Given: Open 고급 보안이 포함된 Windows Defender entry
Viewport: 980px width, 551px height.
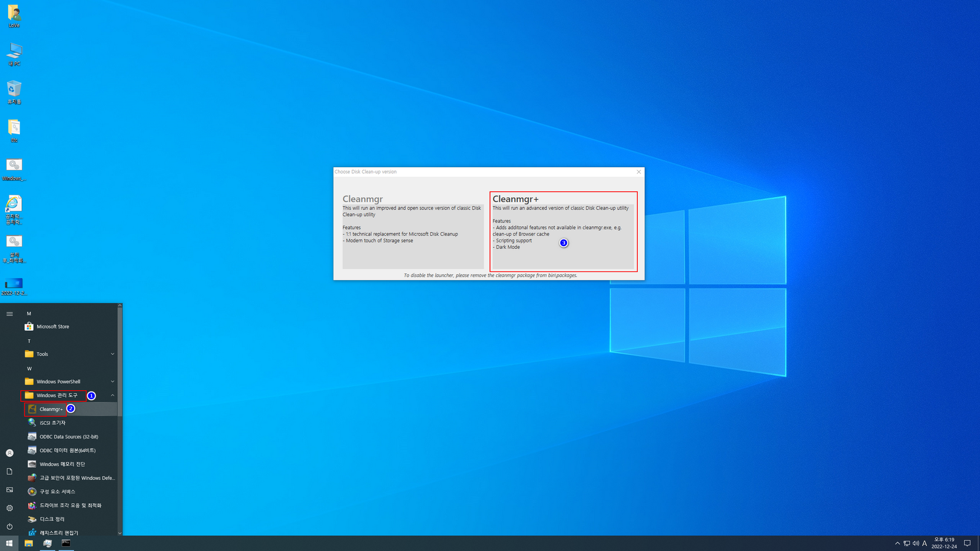Looking at the screenshot, I should [69, 478].
